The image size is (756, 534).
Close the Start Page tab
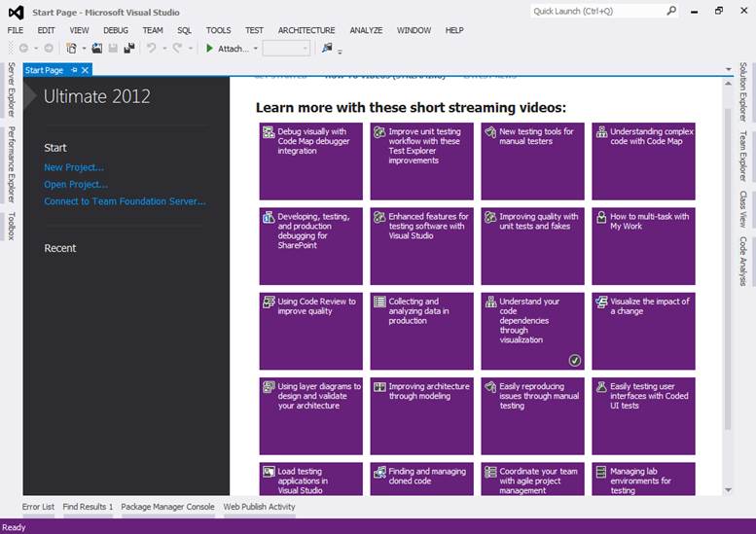86,70
